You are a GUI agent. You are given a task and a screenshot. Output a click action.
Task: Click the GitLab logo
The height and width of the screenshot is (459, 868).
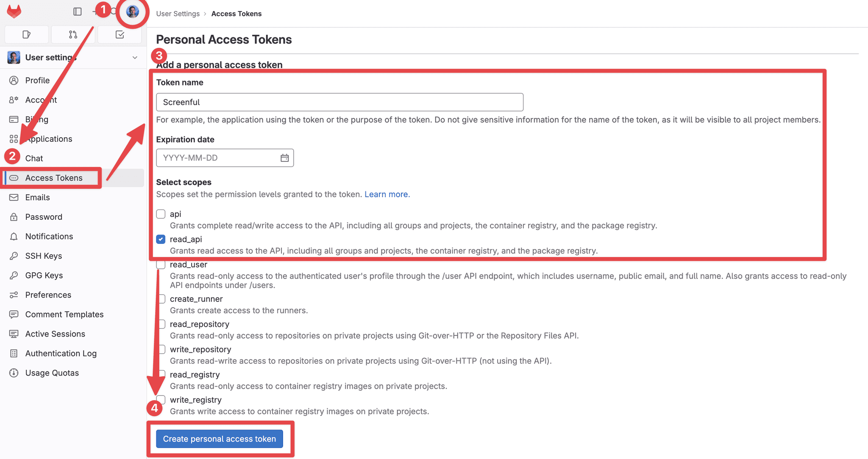point(14,11)
